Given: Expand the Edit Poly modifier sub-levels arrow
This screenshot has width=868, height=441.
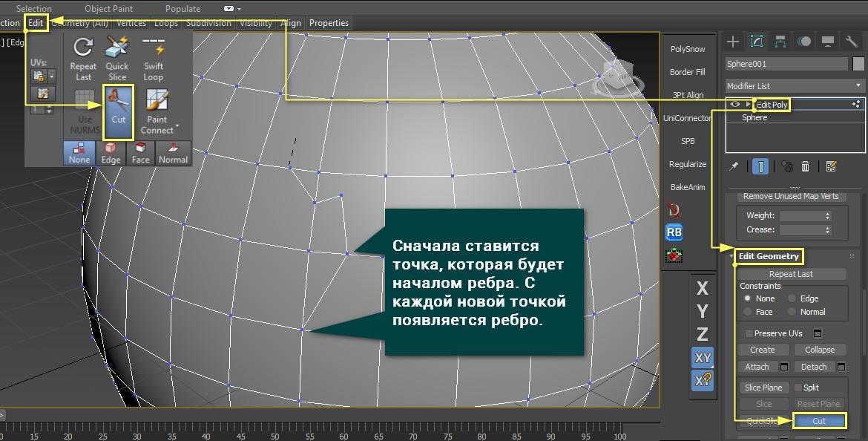Looking at the screenshot, I should click(x=748, y=105).
